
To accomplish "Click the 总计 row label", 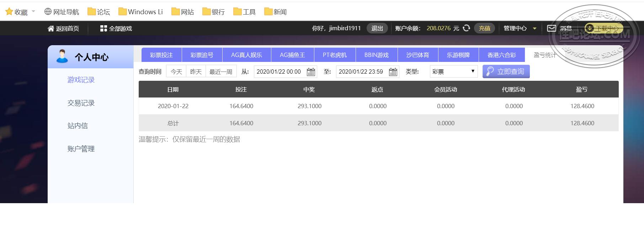I will click(x=173, y=123).
